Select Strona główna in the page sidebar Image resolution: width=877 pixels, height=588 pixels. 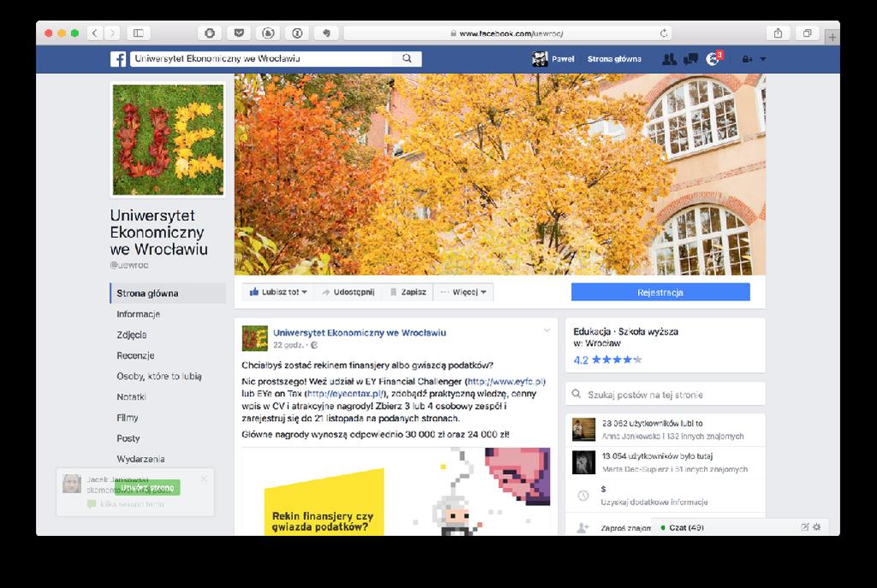(x=168, y=294)
